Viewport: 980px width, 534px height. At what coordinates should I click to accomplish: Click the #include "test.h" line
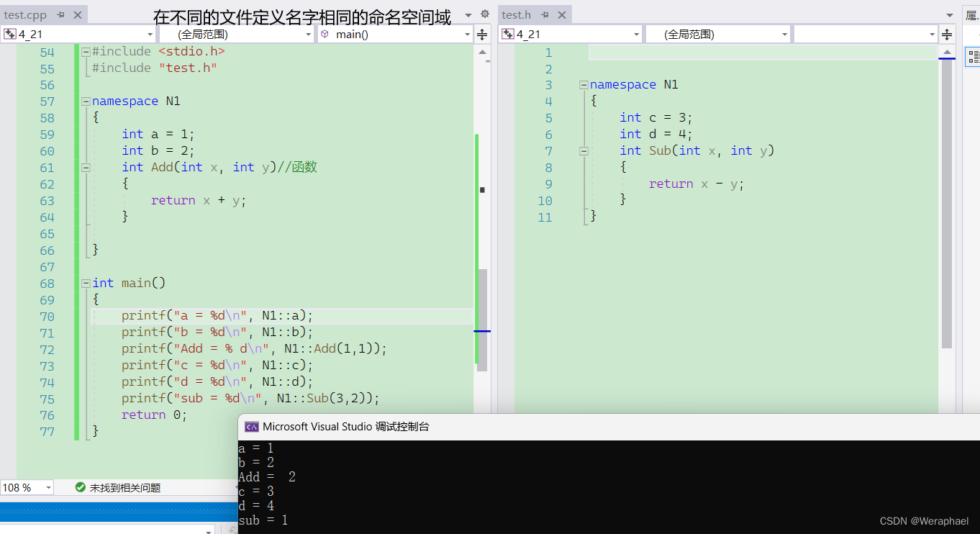click(155, 68)
